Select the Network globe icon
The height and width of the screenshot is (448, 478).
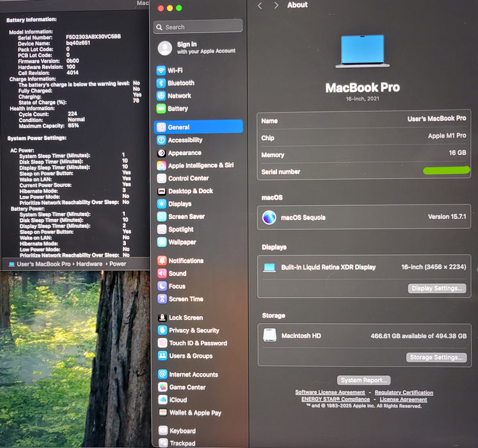[161, 96]
